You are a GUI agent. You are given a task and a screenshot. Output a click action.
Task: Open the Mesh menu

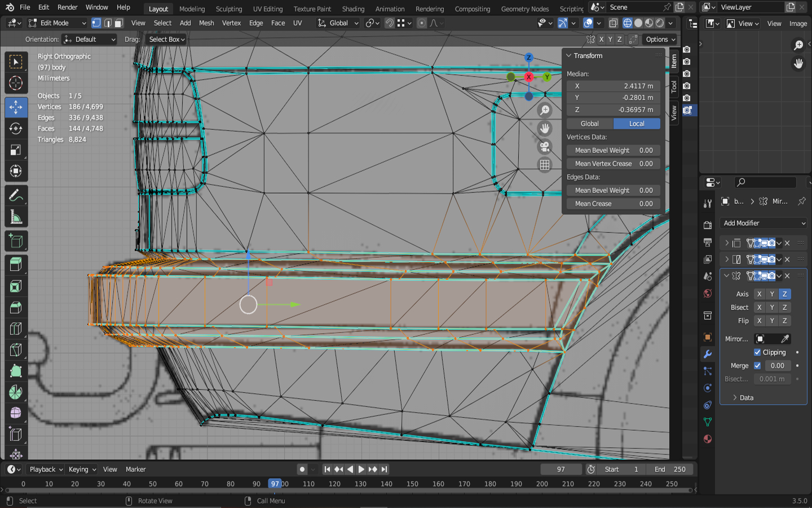pyautogui.click(x=206, y=23)
